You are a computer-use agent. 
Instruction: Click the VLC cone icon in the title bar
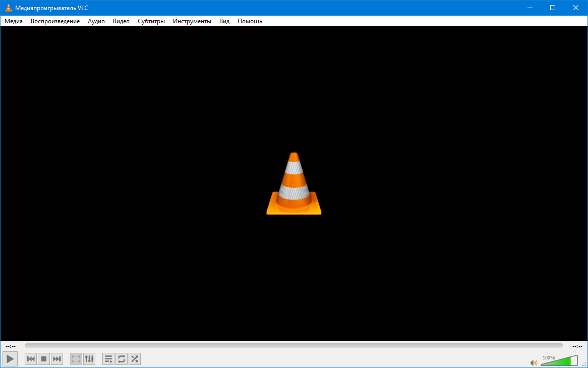tap(9, 8)
